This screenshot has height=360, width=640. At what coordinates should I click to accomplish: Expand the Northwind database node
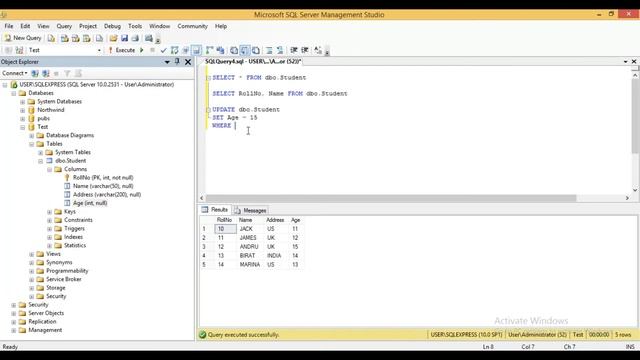pyautogui.click(x=23, y=110)
